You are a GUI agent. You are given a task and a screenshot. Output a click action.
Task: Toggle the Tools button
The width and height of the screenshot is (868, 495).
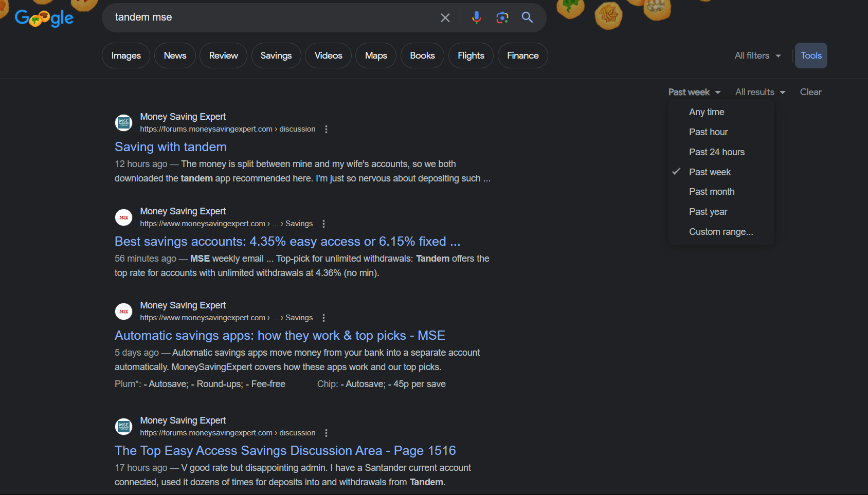click(x=811, y=56)
